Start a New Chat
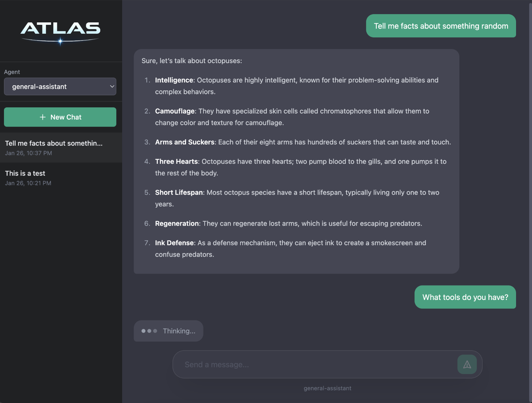 tap(60, 117)
